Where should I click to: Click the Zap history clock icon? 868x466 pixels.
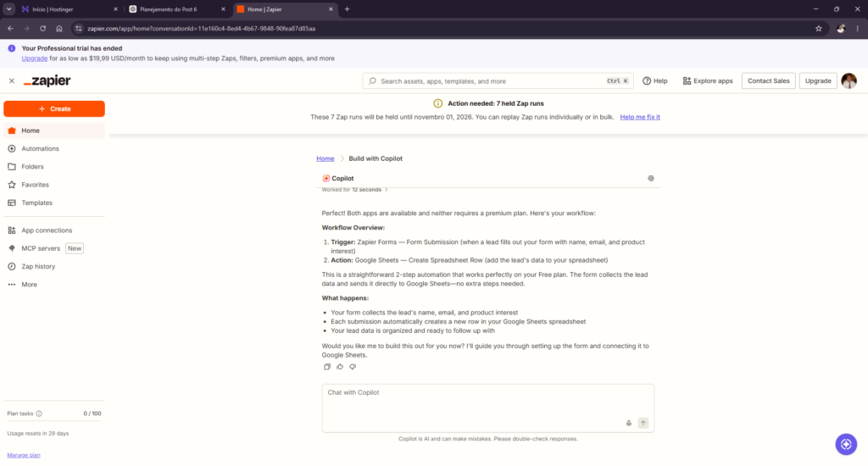[12, 267]
